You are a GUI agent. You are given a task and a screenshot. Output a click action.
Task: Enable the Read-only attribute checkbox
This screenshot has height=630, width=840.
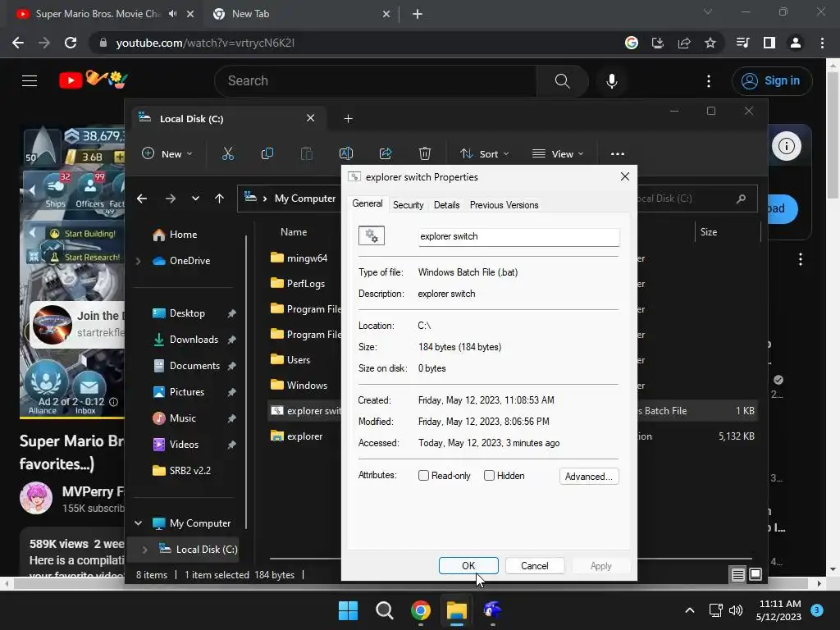click(424, 476)
